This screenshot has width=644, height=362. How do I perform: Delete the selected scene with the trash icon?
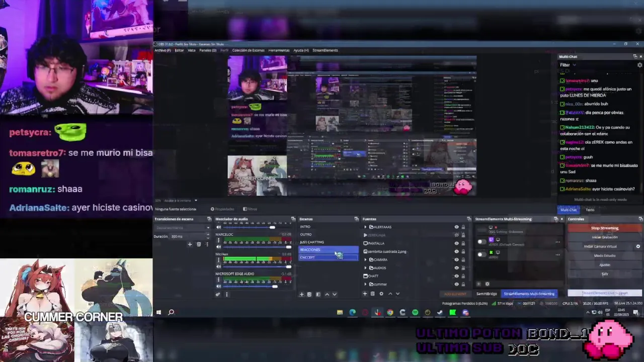tap(309, 294)
